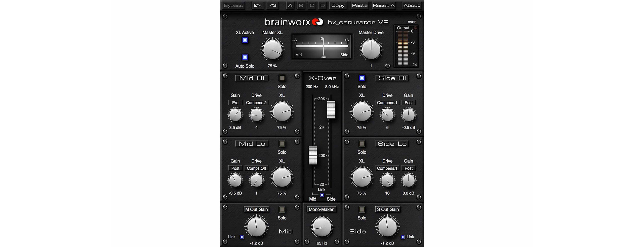This screenshot has height=247, width=644.
Task: Open the About button
Action: pyautogui.click(x=412, y=6)
